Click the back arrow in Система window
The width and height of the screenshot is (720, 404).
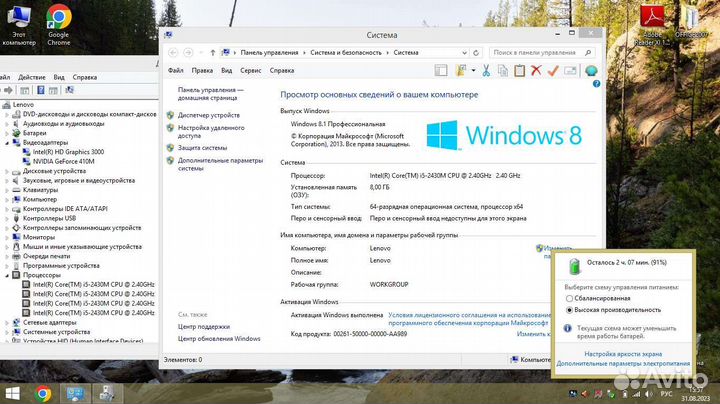pyautogui.click(x=173, y=53)
